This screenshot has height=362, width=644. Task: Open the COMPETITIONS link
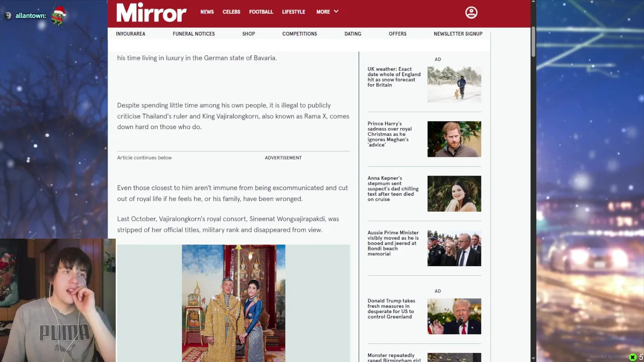coord(299,34)
